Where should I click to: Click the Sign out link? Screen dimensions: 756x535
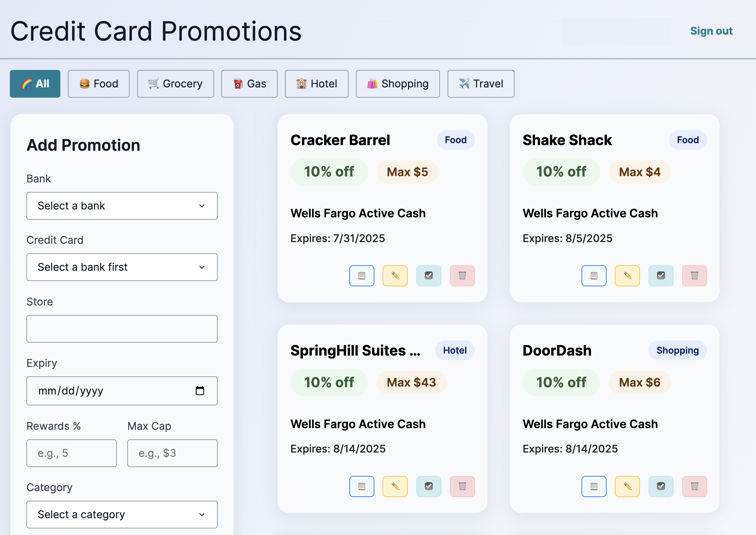click(711, 31)
